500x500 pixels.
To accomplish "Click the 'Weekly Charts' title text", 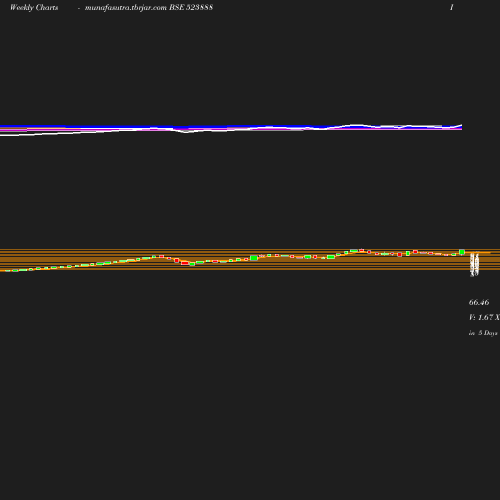I will [34, 8].
